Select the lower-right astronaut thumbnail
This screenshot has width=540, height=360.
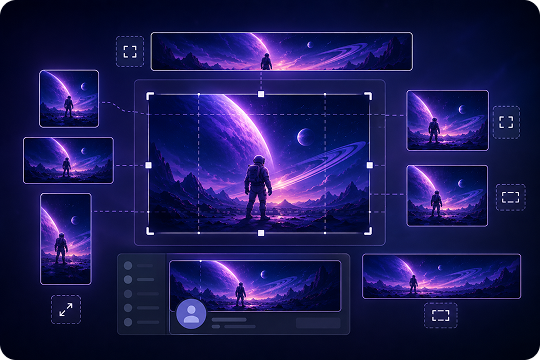tap(447, 195)
